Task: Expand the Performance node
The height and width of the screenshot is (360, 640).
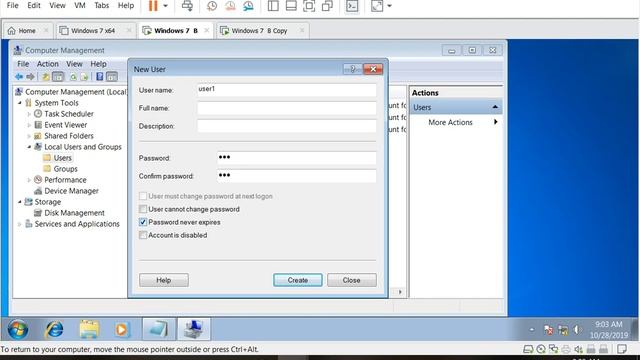Action: 29,180
